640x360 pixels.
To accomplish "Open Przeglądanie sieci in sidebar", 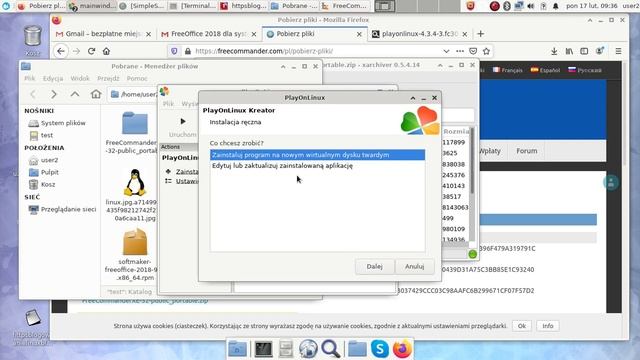I will click(x=62, y=209).
